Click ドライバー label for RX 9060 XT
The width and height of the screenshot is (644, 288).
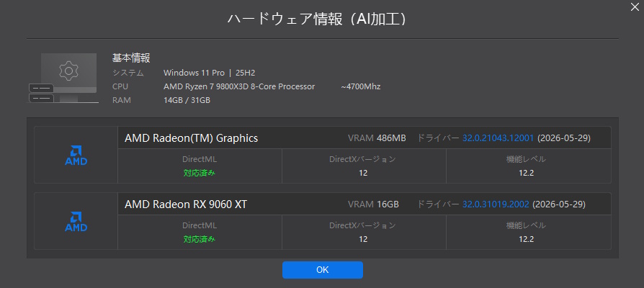(x=438, y=204)
